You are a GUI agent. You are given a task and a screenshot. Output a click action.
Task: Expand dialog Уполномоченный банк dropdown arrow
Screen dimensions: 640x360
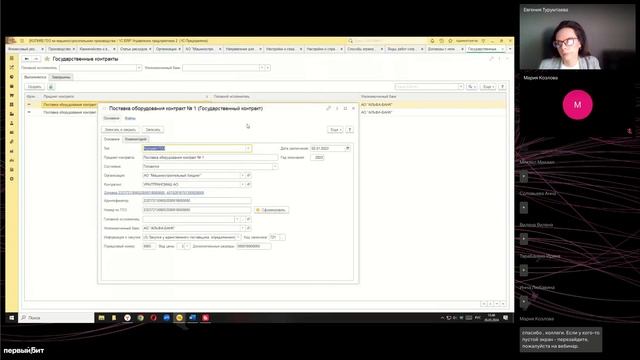click(242, 228)
